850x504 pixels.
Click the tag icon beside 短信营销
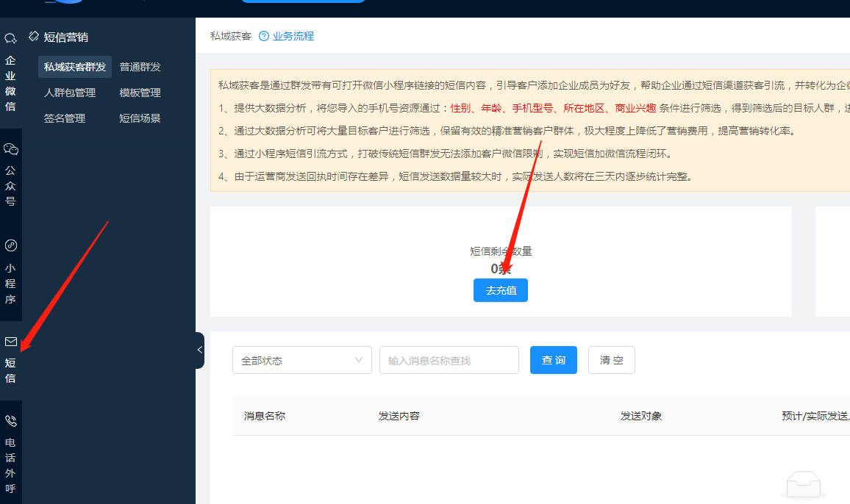(x=34, y=36)
